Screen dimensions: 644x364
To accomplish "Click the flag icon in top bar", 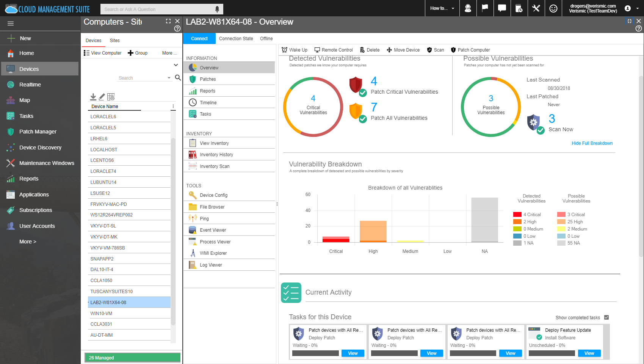I will tap(485, 8).
